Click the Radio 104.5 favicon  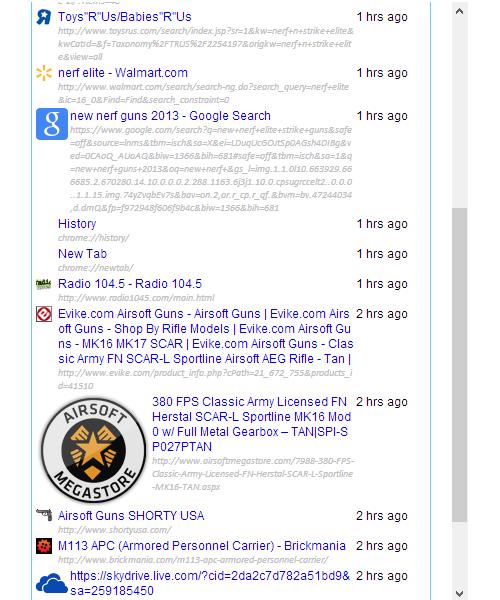coord(44,284)
